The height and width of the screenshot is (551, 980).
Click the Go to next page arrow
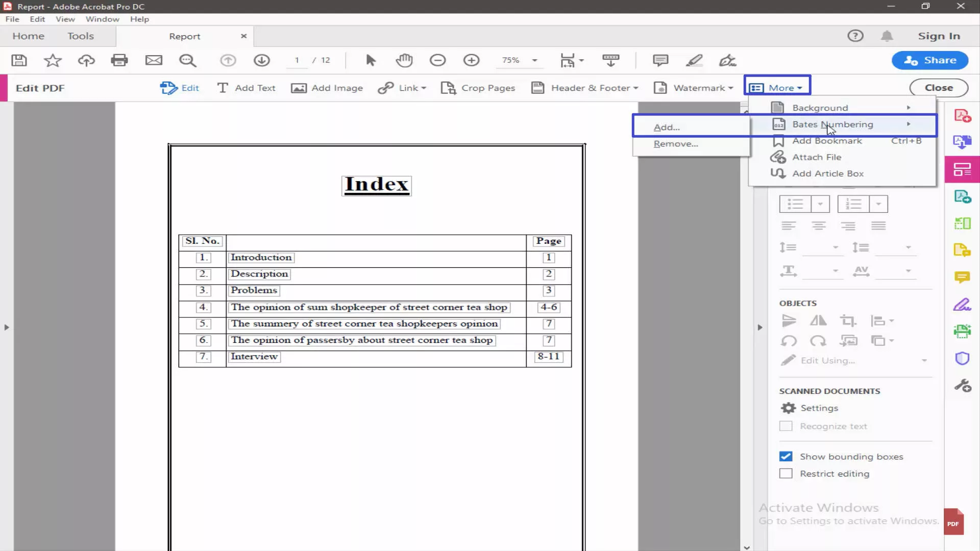pyautogui.click(x=262, y=60)
